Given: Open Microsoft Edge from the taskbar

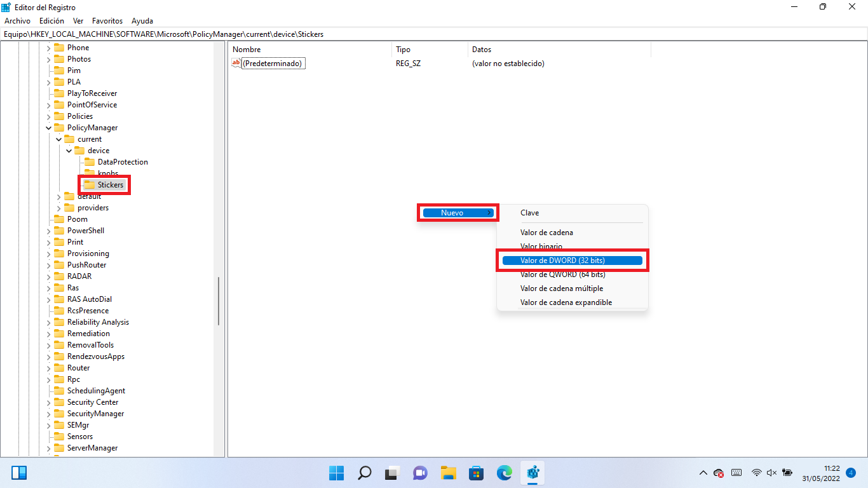Looking at the screenshot, I should click(505, 473).
